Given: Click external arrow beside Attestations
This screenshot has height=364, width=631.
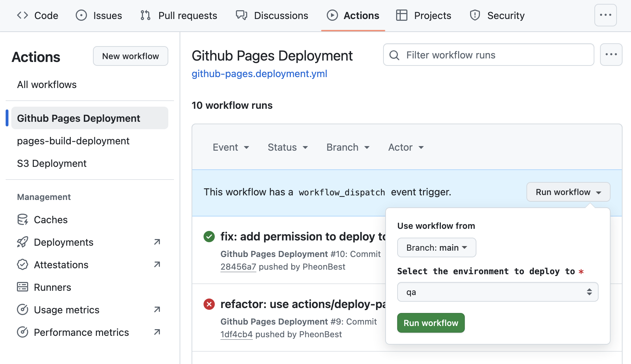Looking at the screenshot, I should click(x=157, y=264).
